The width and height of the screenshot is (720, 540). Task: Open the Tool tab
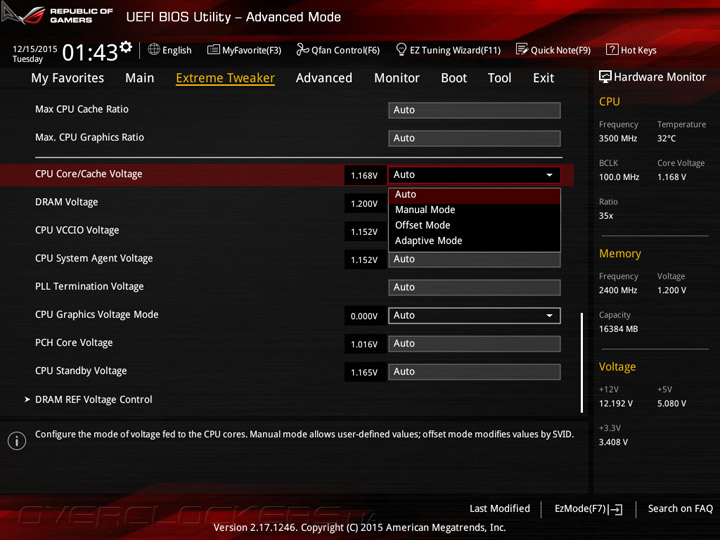(x=500, y=78)
